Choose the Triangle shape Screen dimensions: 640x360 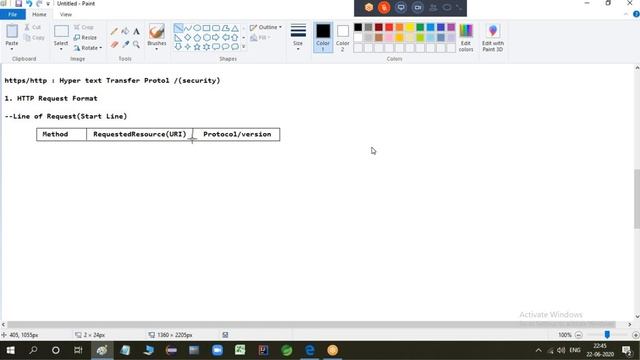(x=235, y=28)
